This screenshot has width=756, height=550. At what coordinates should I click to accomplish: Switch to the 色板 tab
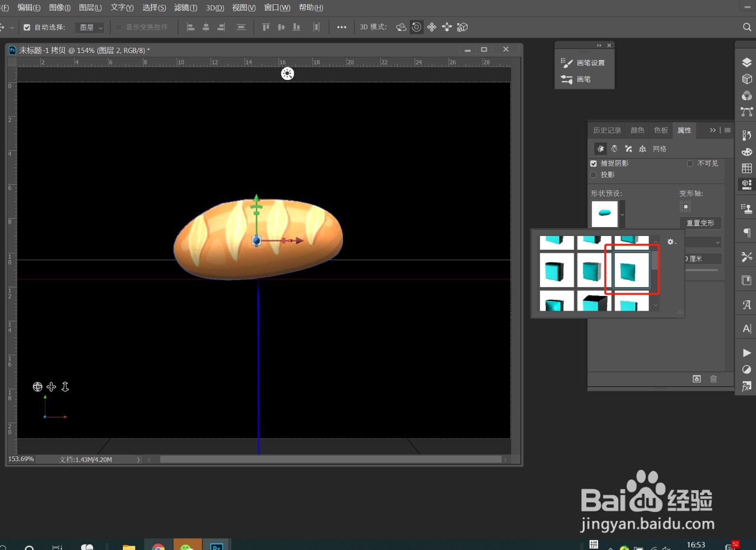[661, 130]
